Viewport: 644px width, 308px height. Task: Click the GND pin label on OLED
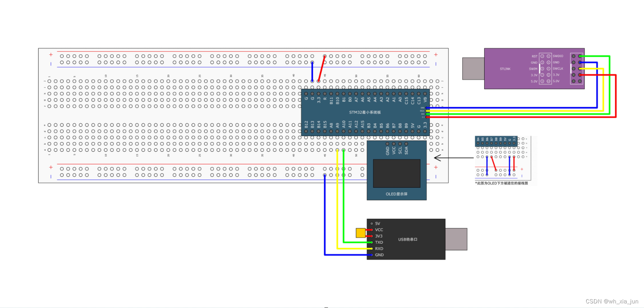coord(387,151)
